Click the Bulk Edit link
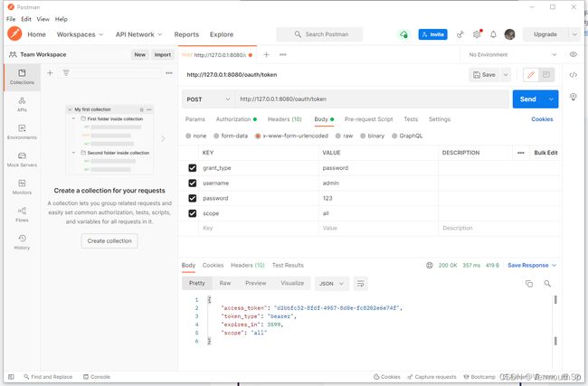 click(x=545, y=153)
